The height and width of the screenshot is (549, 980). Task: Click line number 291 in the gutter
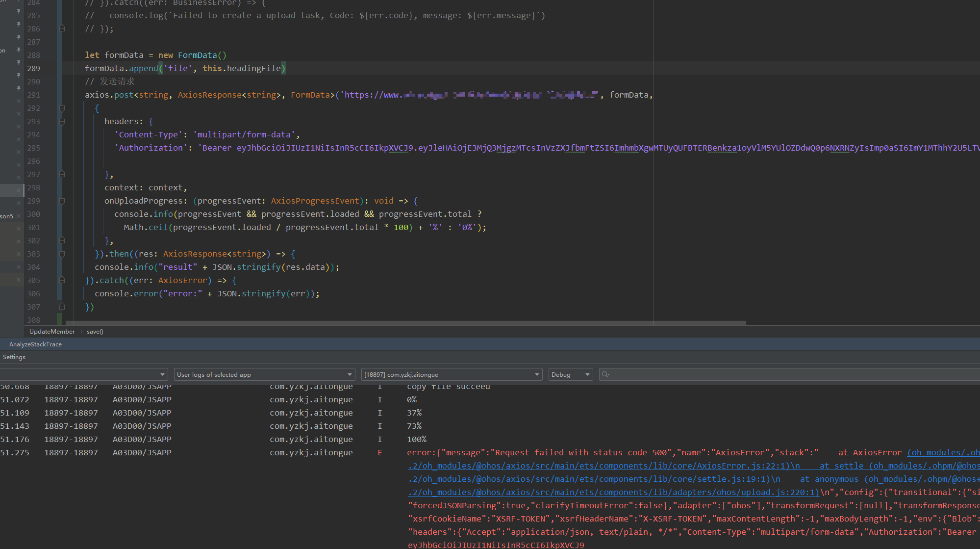[34, 95]
